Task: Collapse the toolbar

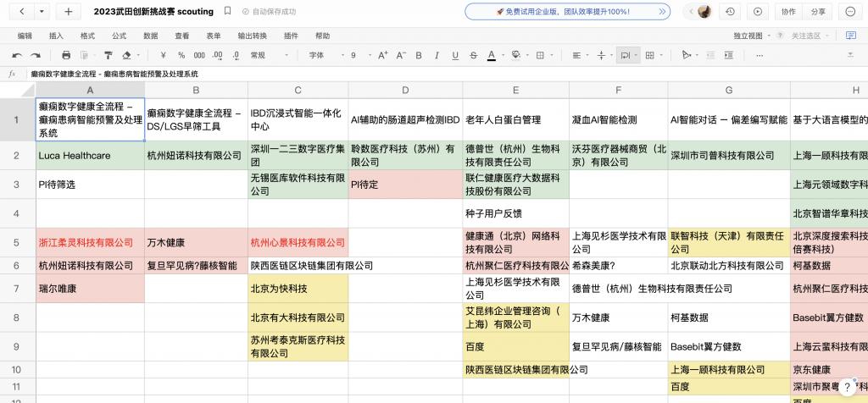Action: coord(850,55)
